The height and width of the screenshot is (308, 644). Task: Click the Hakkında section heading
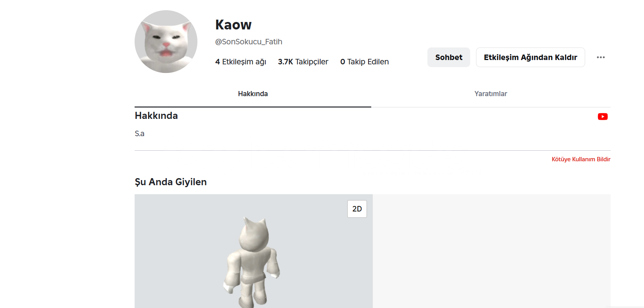point(156,116)
